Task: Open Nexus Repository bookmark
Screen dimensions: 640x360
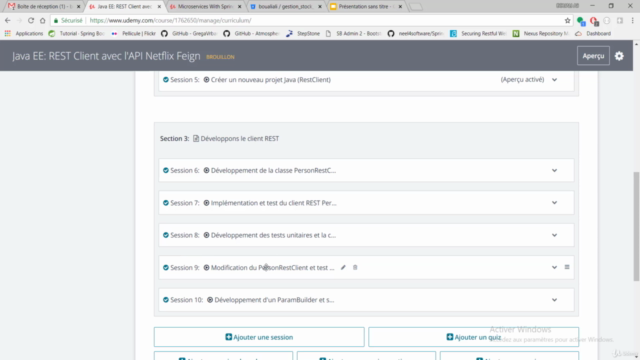Action: coord(541,33)
